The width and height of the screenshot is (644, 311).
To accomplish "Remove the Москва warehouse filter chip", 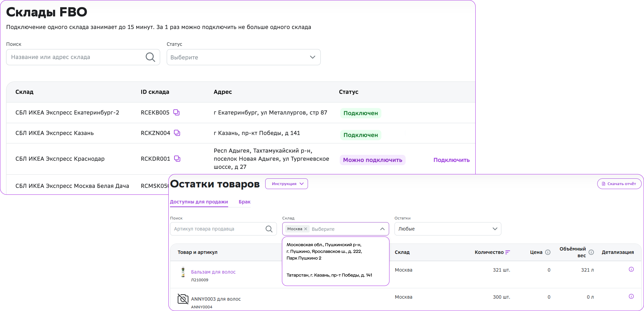I will [305, 229].
